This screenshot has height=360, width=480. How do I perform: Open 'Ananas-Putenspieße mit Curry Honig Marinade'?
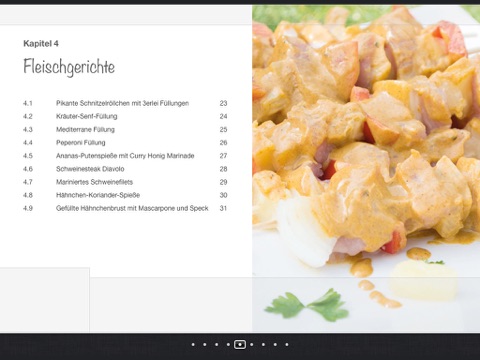pyautogui.click(x=125, y=156)
